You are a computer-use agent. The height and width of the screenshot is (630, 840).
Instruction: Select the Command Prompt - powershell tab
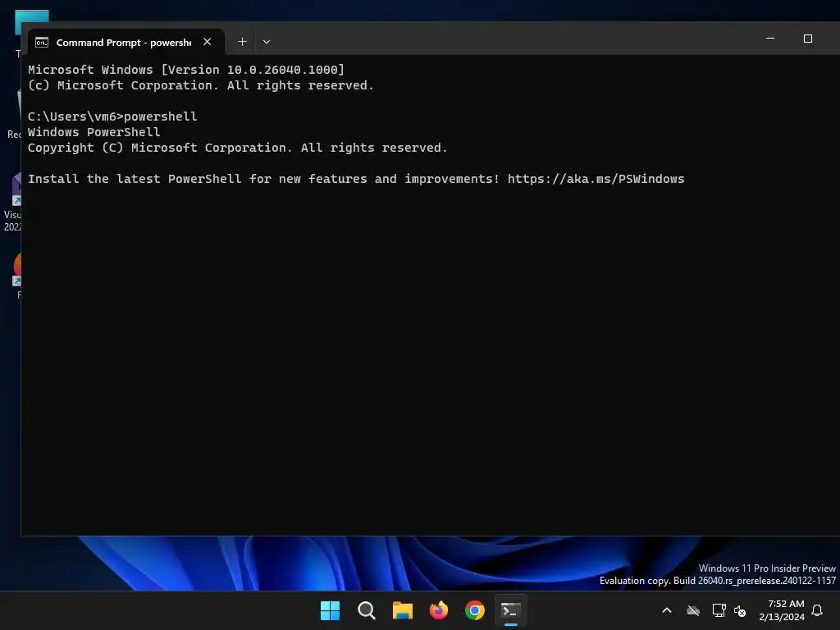[126, 43]
